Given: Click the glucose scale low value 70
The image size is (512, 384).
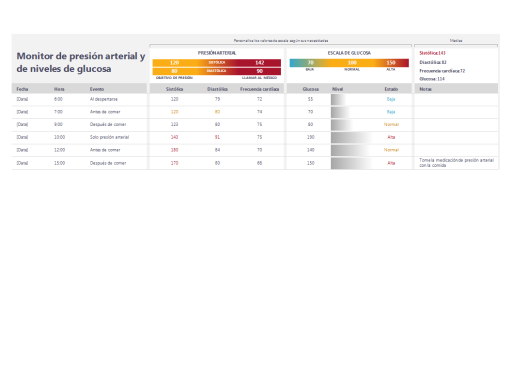Looking at the screenshot, I should [310, 63].
